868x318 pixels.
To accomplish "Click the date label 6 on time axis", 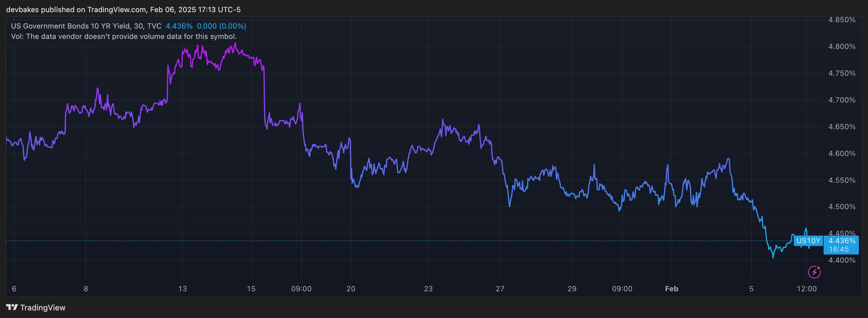I will [x=14, y=289].
